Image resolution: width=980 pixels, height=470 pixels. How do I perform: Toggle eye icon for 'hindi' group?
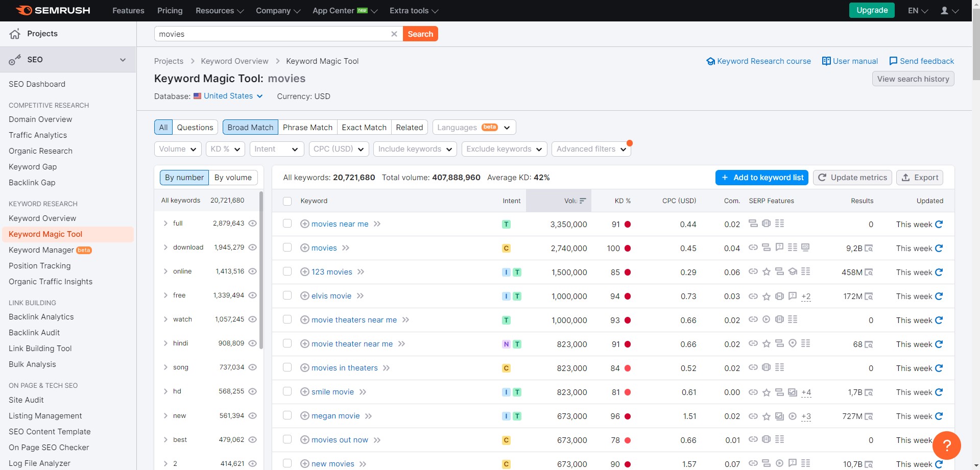point(252,343)
